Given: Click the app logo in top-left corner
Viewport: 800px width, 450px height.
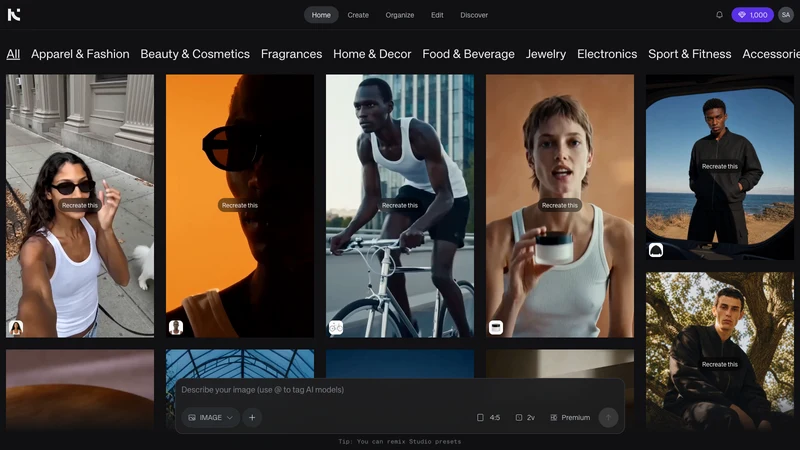Looking at the screenshot, I should tap(14, 15).
